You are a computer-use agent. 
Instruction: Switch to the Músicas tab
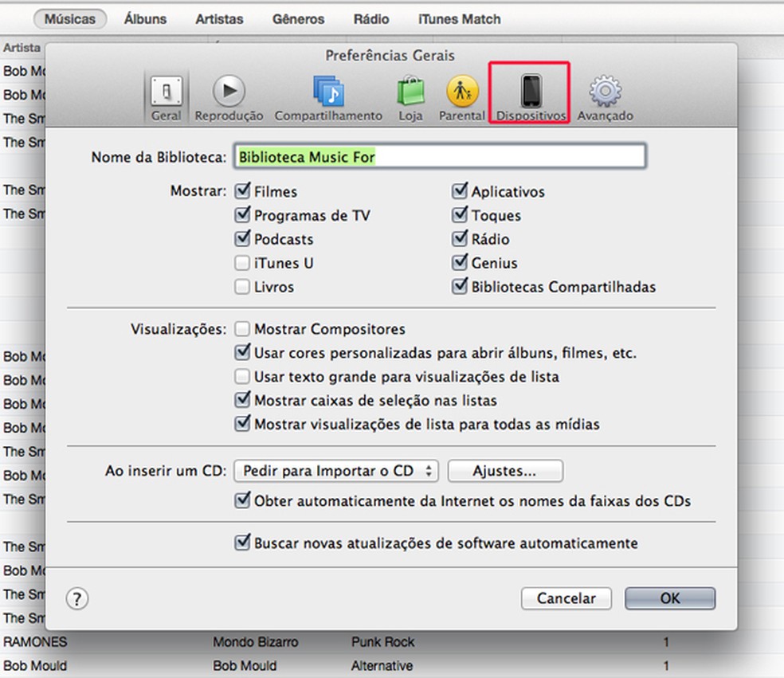pos(70,19)
